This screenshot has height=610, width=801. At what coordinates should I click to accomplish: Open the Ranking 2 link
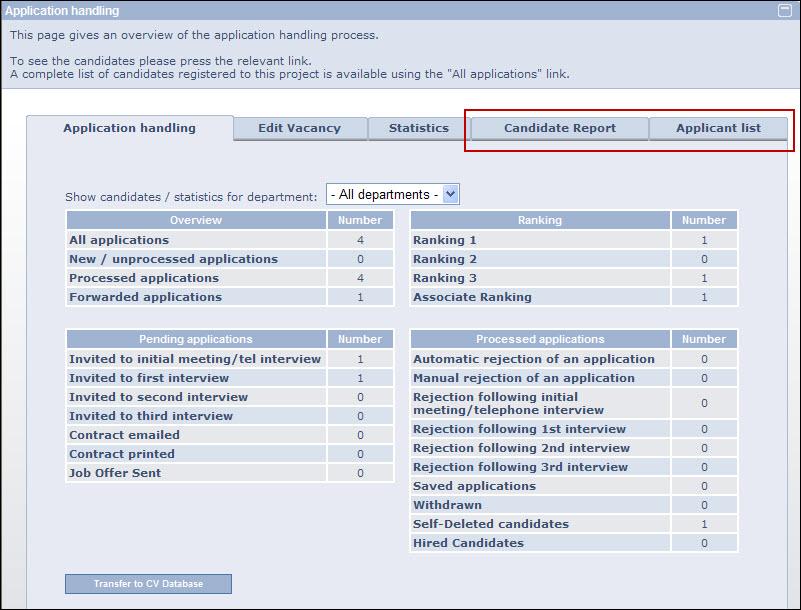tap(444, 259)
